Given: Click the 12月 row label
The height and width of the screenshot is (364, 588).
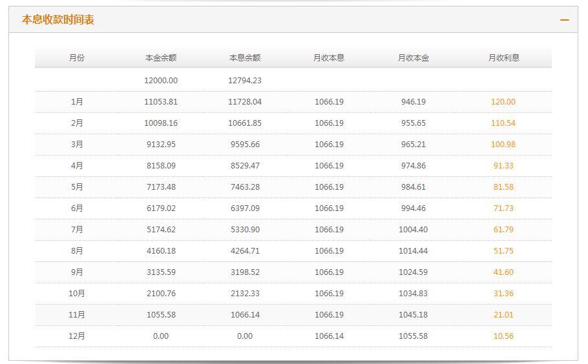Looking at the screenshot, I should click(76, 336).
